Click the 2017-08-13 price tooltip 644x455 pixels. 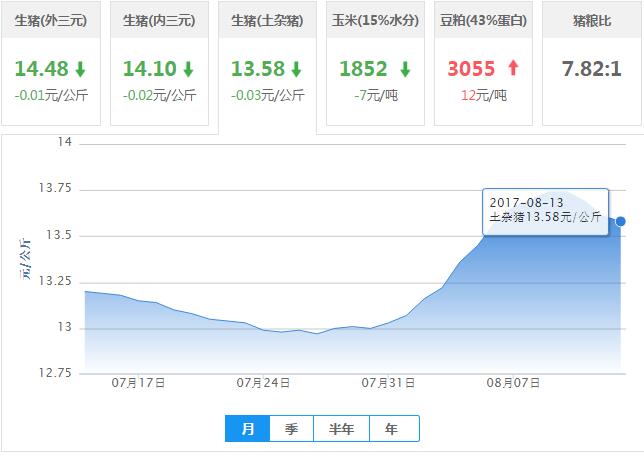pyautogui.click(x=545, y=211)
